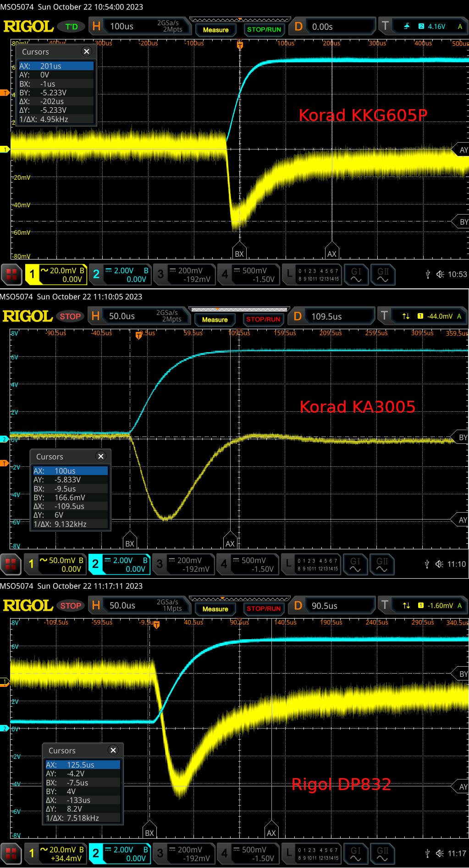Open trigger settings showing 4.16V

pyautogui.click(x=424, y=26)
